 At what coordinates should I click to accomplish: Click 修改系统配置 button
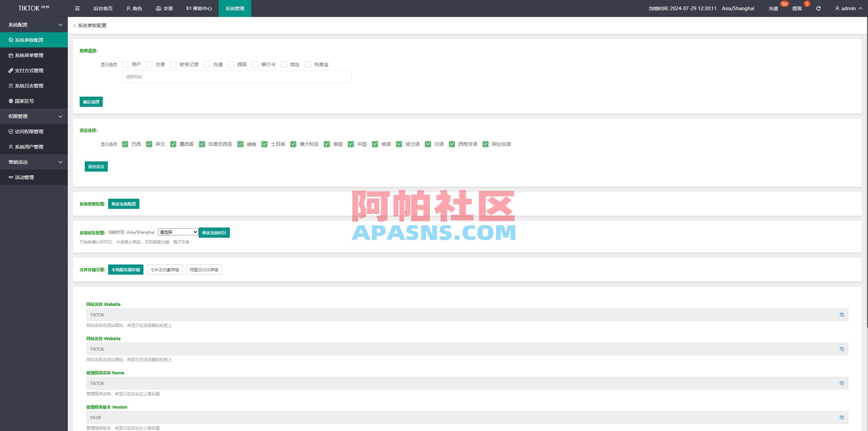click(124, 204)
